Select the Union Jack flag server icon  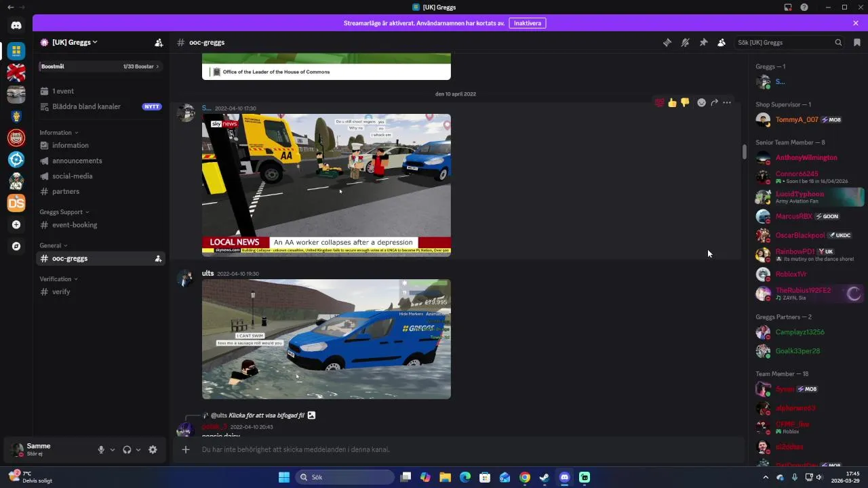[16, 73]
